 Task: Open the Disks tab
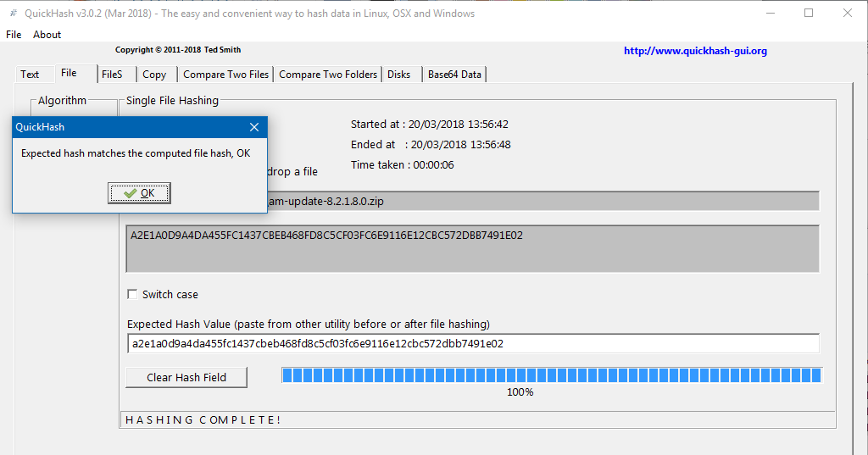(399, 75)
